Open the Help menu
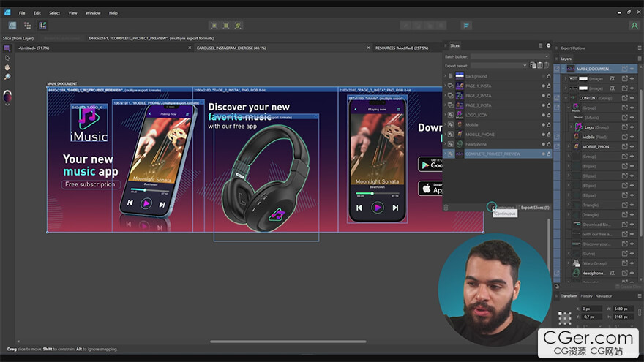Viewport: 644px width, 362px height. (x=113, y=12)
